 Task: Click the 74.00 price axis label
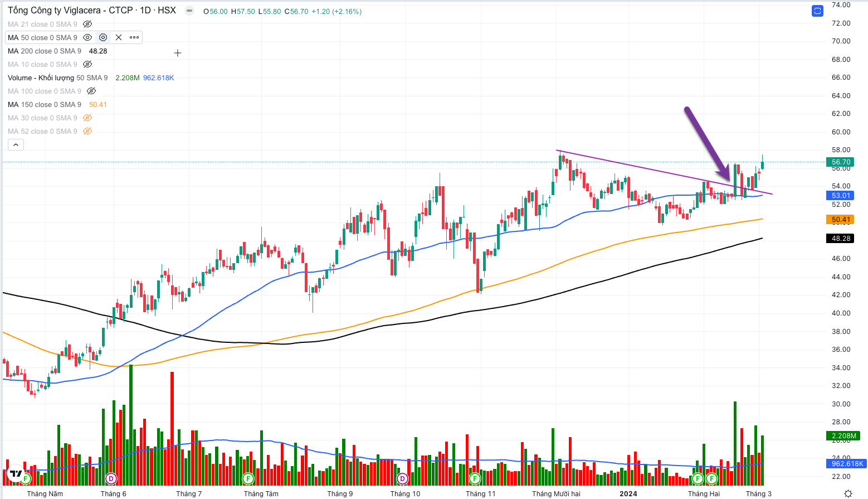(x=841, y=5)
